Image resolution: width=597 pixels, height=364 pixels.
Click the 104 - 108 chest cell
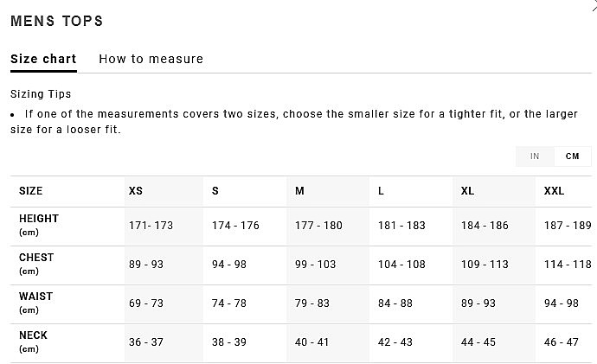401,265
